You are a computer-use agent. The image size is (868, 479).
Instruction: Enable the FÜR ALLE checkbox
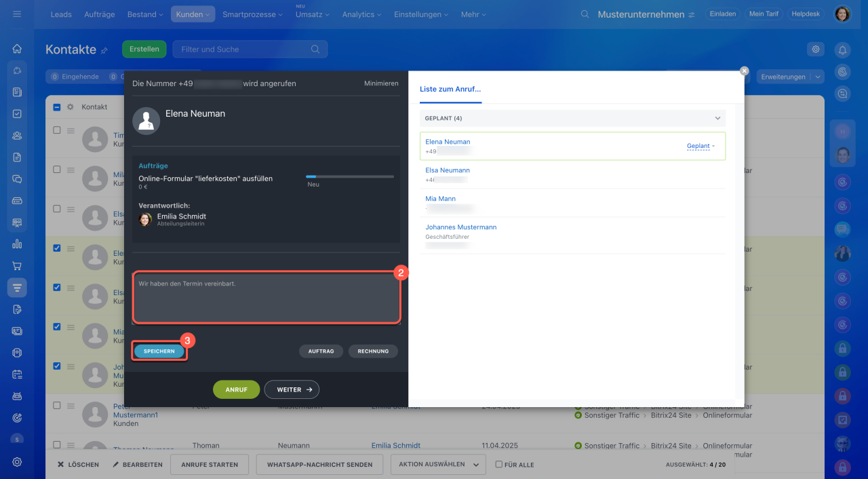499,465
